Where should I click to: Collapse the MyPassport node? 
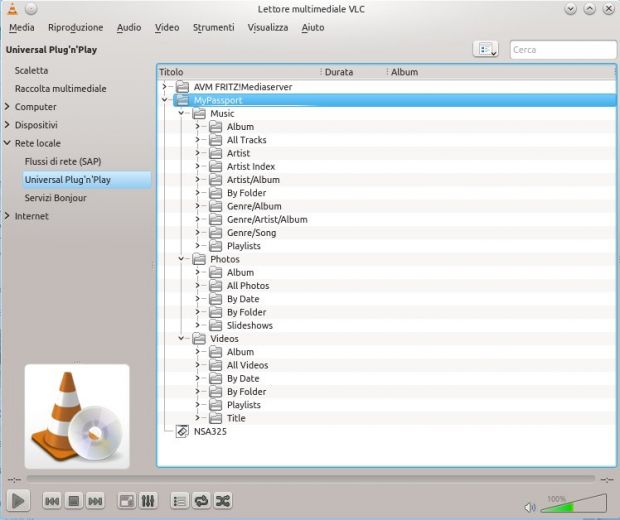[x=164, y=100]
